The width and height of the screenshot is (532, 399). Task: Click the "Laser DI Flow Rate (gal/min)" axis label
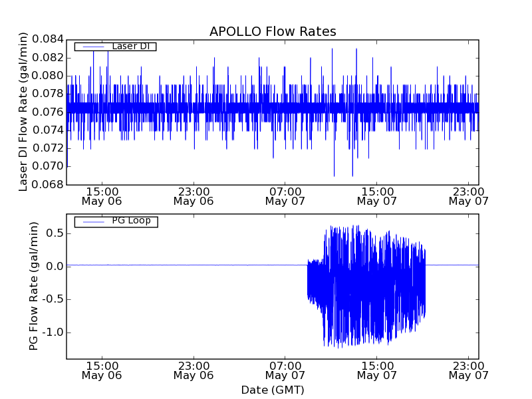23,112
